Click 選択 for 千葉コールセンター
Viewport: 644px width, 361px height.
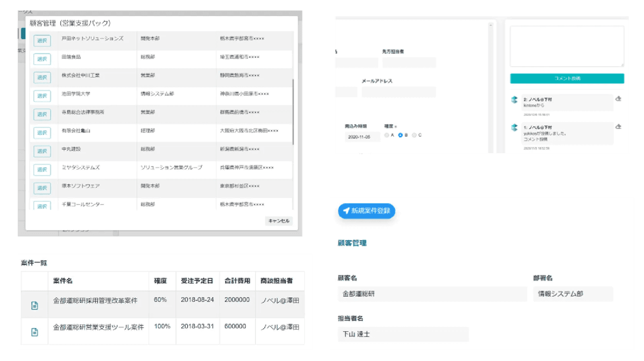(x=42, y=205)
